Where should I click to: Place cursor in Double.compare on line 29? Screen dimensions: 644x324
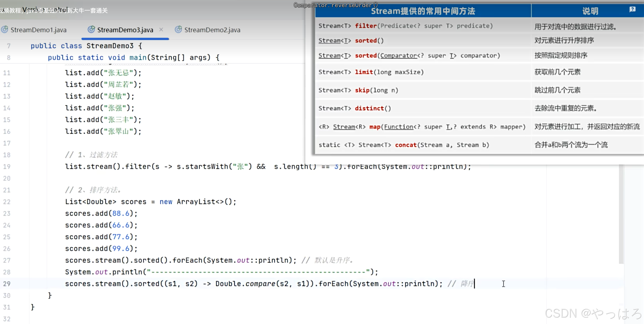pos(246,284)
